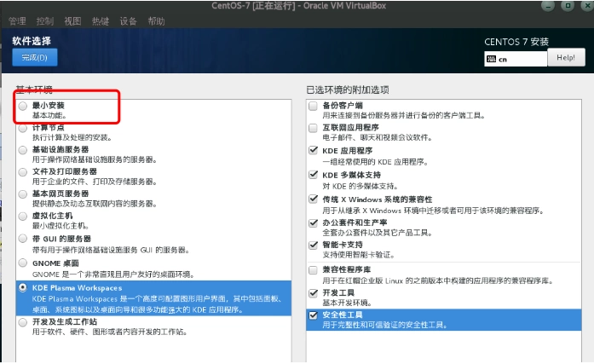Select the 基础设施服务器 radio option

tap(23, 150)
